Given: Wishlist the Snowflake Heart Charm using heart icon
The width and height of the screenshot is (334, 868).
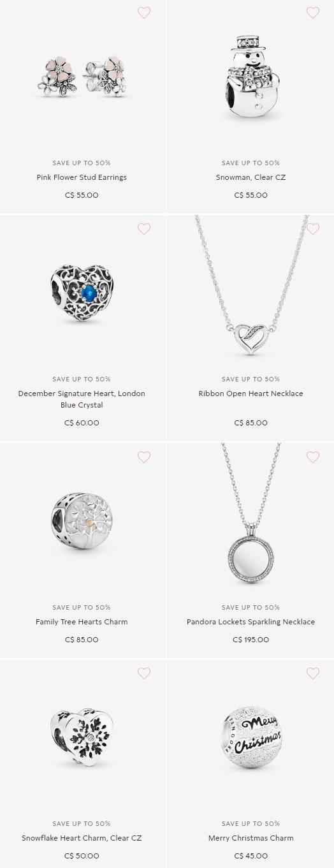Looking at the screenshot, I should click(144, 673).
